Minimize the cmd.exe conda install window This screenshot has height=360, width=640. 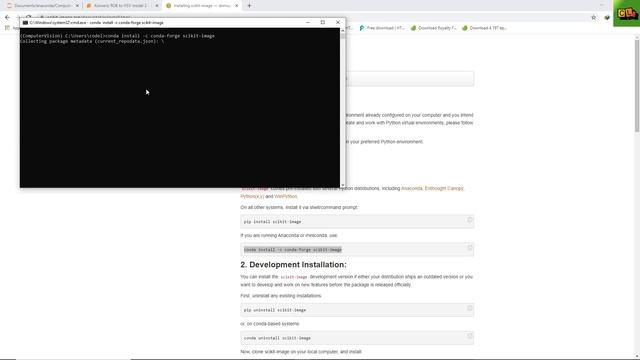pyautogui.click(x=308, y=22)
